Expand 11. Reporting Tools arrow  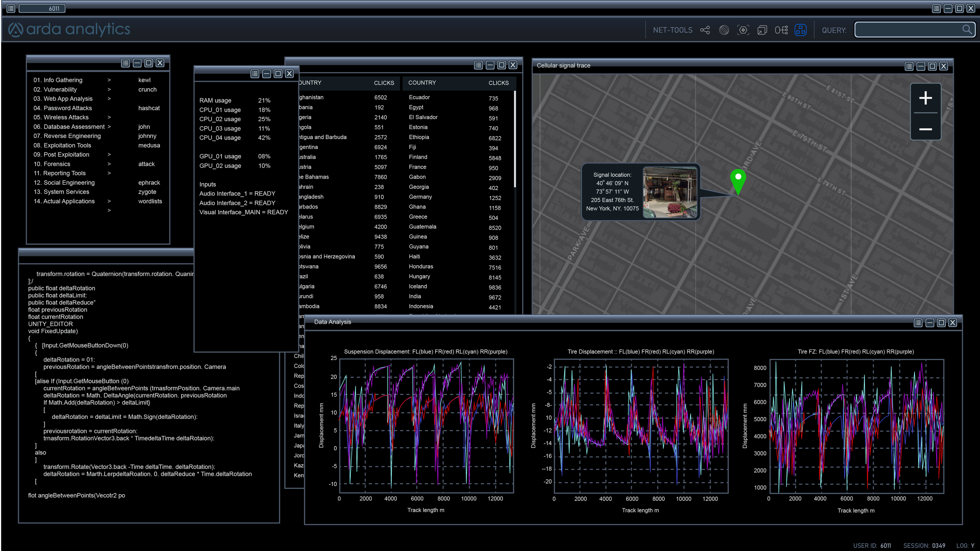109,173
